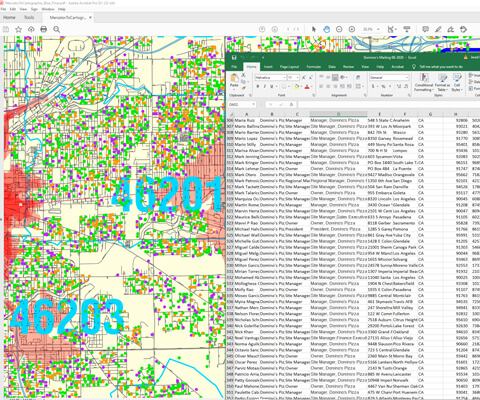Screen dimensions: 480x400
Task: Open the Acrobat File menu
Action: tap(3, 9)
